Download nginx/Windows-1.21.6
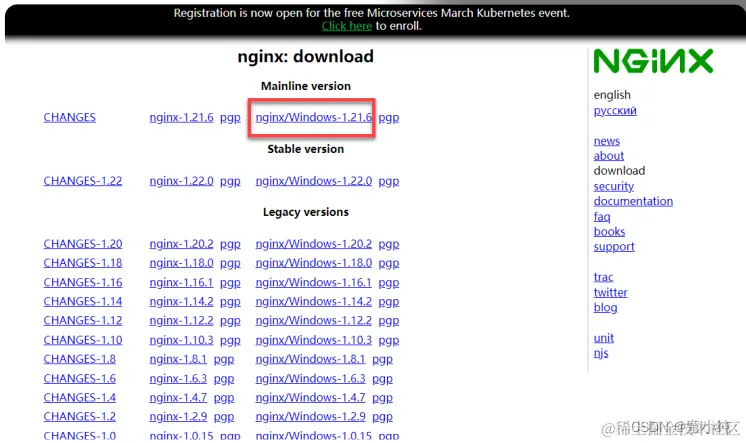This screenshot has height=443, width=746. 314,118
